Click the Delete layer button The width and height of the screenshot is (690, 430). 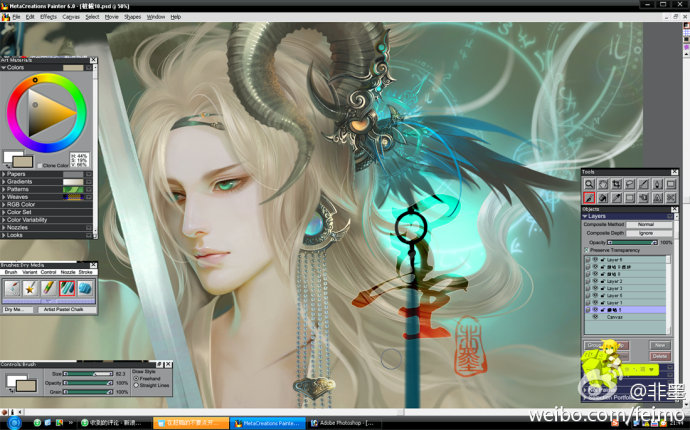tap(660, 356)
